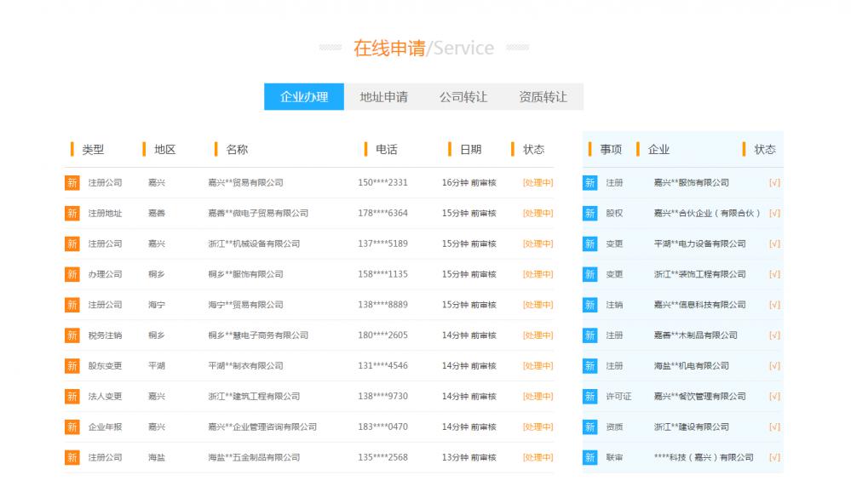Toggle the [√] mark for 嘉兴**服务有限公司
The image size is (851, 504).
774,182
